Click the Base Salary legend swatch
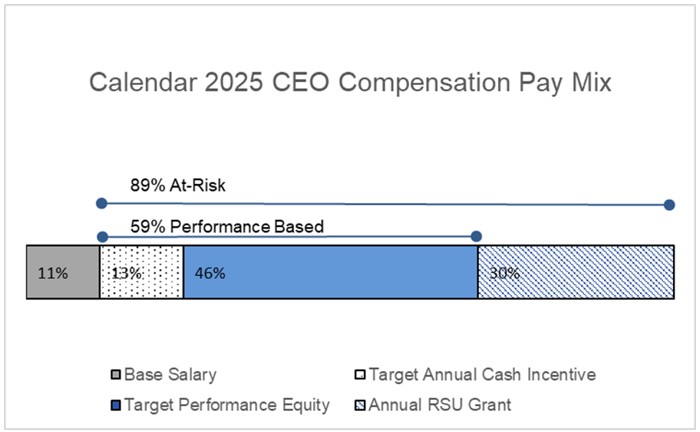This screenshot has height=432, width=700. click(116, 374)
